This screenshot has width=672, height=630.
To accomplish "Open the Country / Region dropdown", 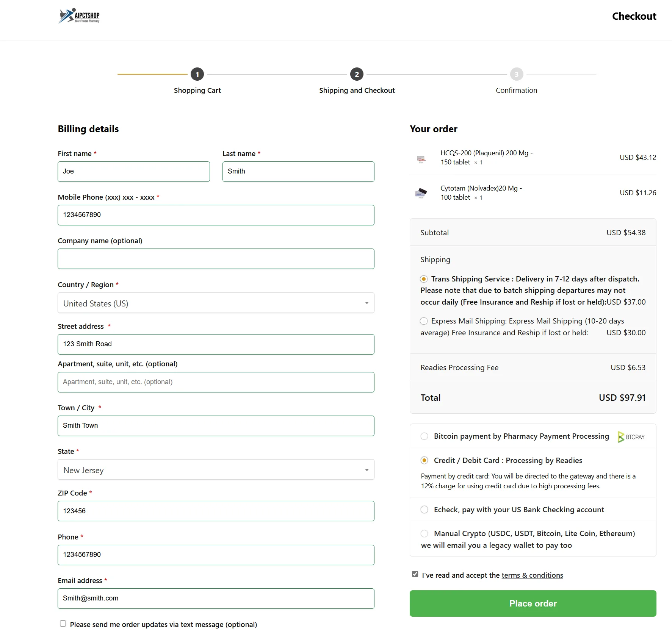I will click(x=216, y=303).
